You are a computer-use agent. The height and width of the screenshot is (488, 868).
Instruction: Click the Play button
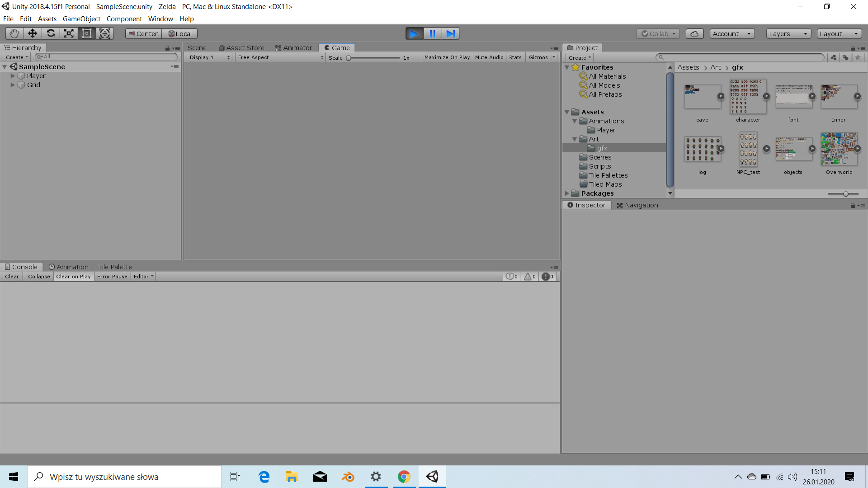(414, 33)
